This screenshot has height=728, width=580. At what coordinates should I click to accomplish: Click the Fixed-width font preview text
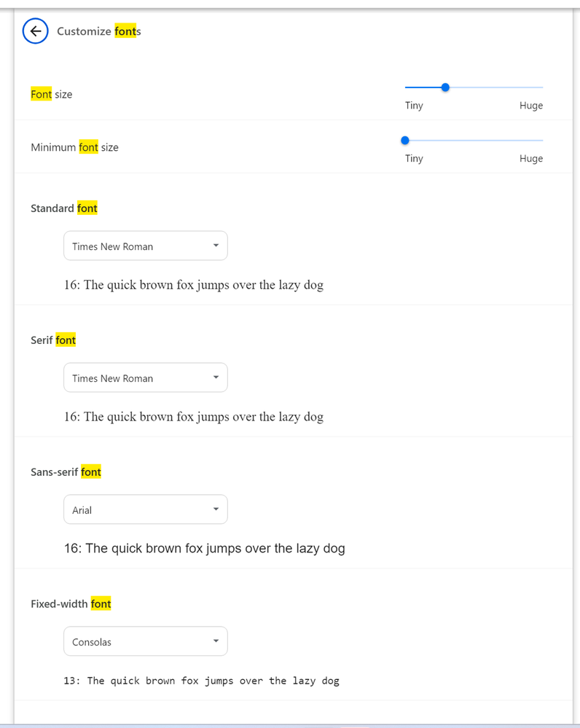tap(202, 681)
